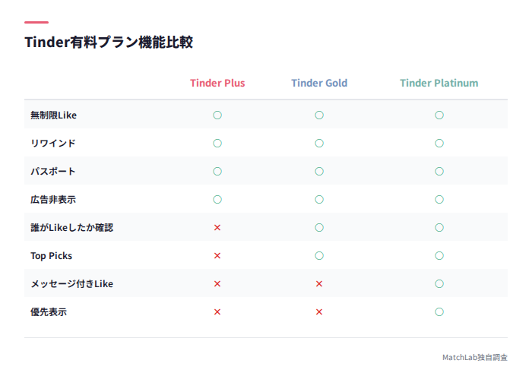Click the MatchLab独自調査 source note
The height and width of the screenshot is (392, 532).
pyautogui.click(x=475, y=357)
